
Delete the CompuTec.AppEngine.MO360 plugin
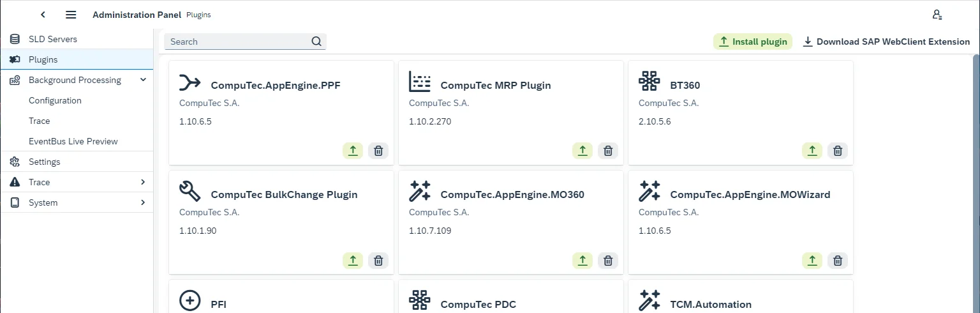pos(608,261)
